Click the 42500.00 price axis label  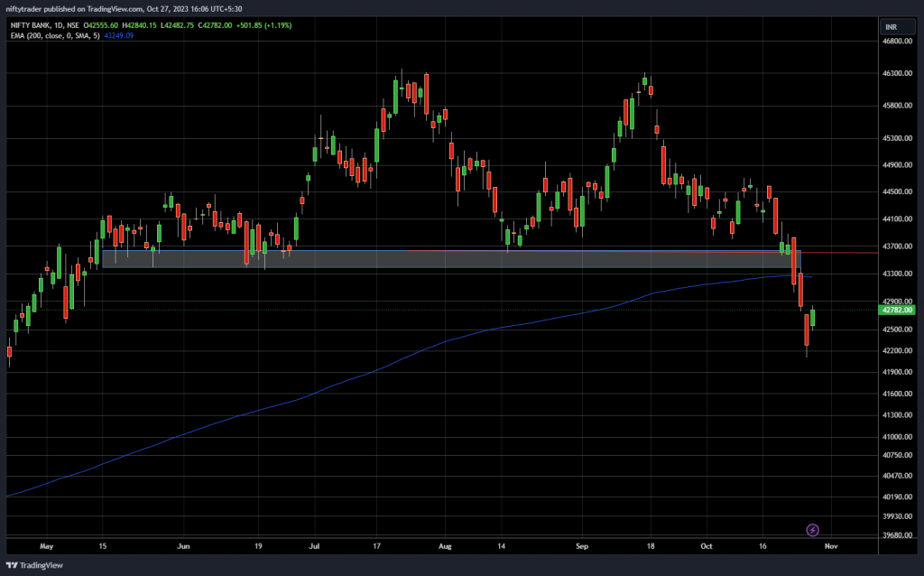pyautogui.click(x=897, y=329)
